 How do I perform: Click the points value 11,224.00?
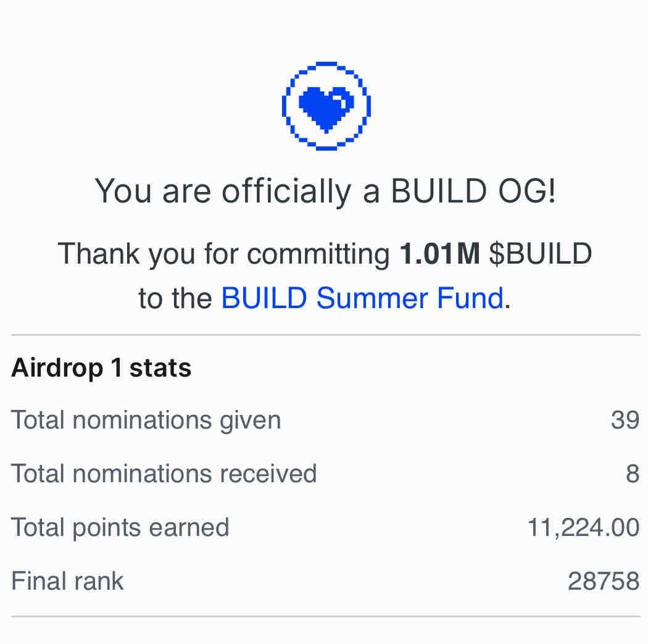click(x=583, y=527)
